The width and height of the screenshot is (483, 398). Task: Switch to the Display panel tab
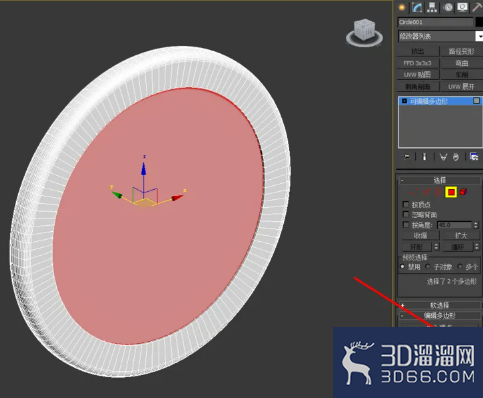click(x=463, y=7)
